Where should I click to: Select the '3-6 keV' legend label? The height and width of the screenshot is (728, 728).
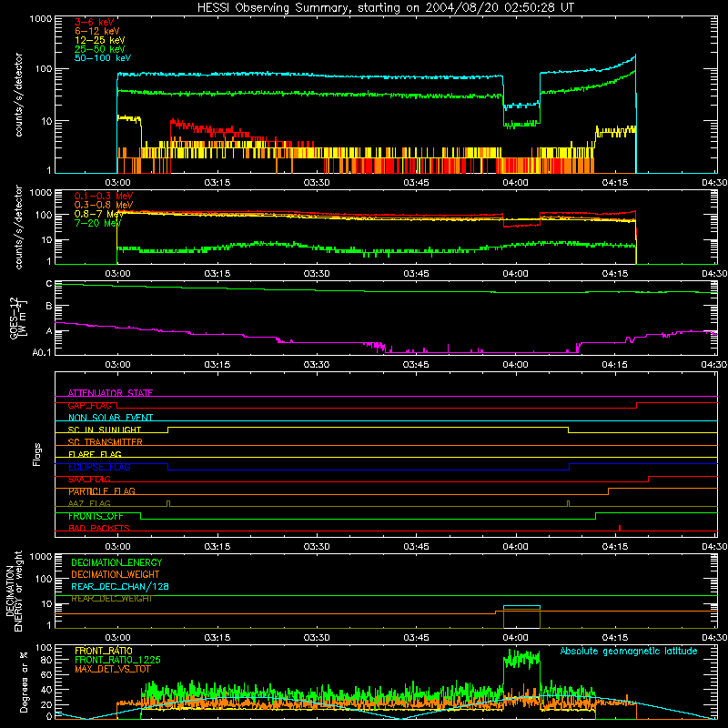(94, 22)
